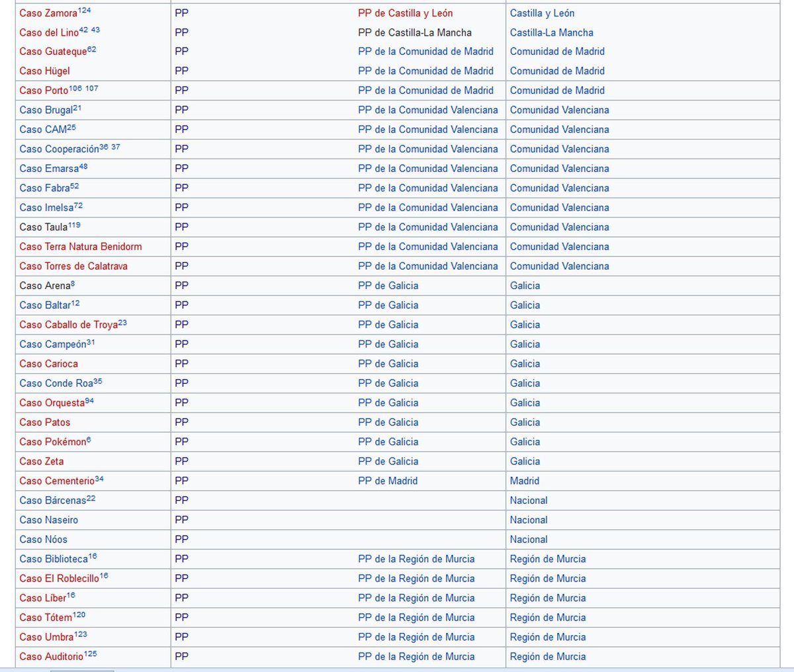This screenshot has width=794, height=672.
Task: Open the Caso Cementerio link
Action: tap(57, 481)
